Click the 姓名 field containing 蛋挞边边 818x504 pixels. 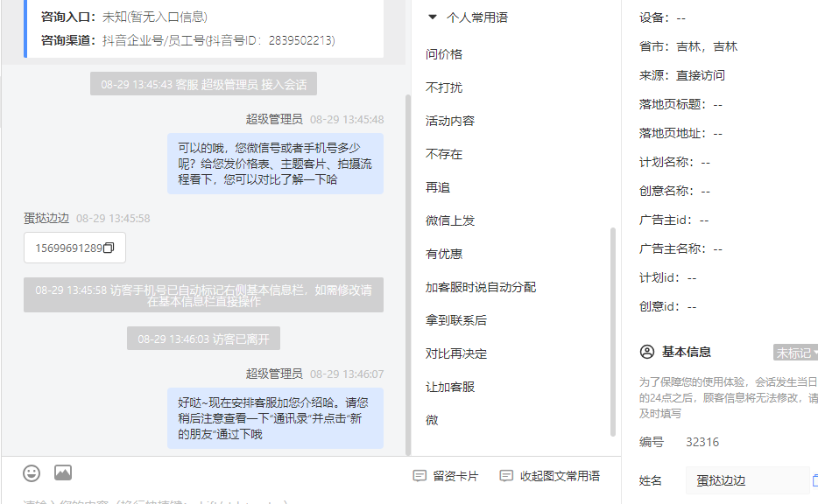click(x=747, y=480)
